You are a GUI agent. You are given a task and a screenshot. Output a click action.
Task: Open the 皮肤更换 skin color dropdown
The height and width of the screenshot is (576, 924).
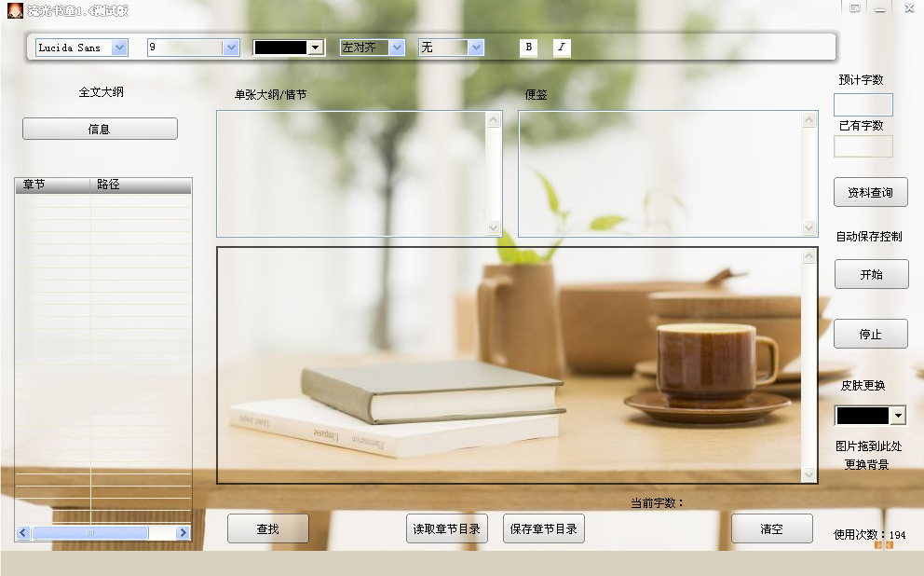coord(898,416)
